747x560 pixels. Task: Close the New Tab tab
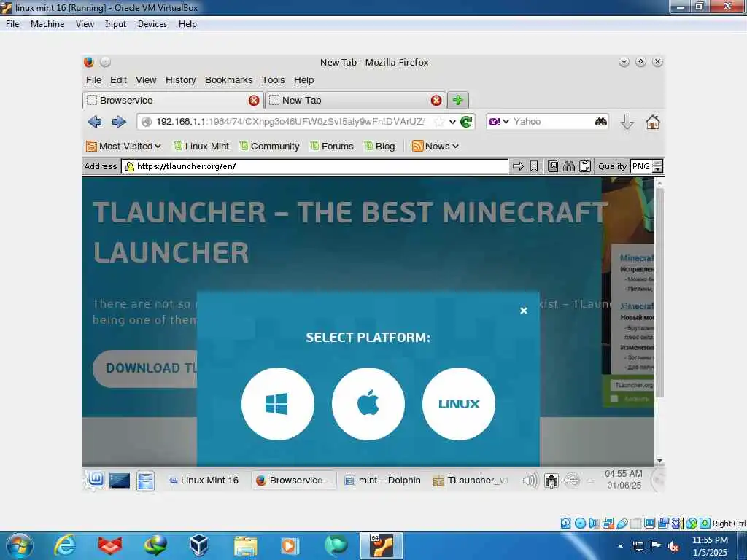436,101
